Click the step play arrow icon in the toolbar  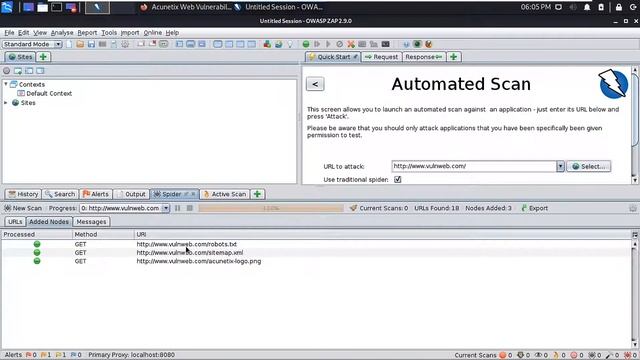317,44
